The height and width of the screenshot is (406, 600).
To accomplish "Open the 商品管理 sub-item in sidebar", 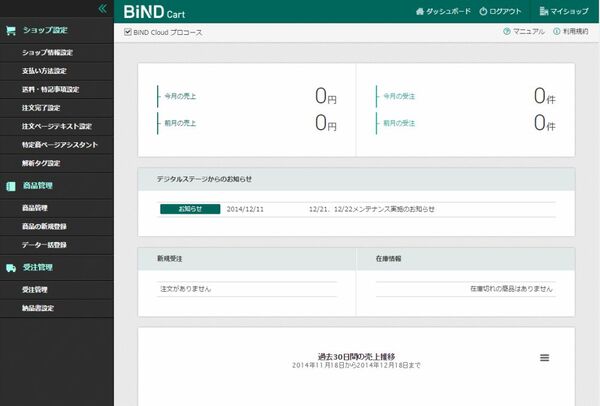I will (34, 208).
